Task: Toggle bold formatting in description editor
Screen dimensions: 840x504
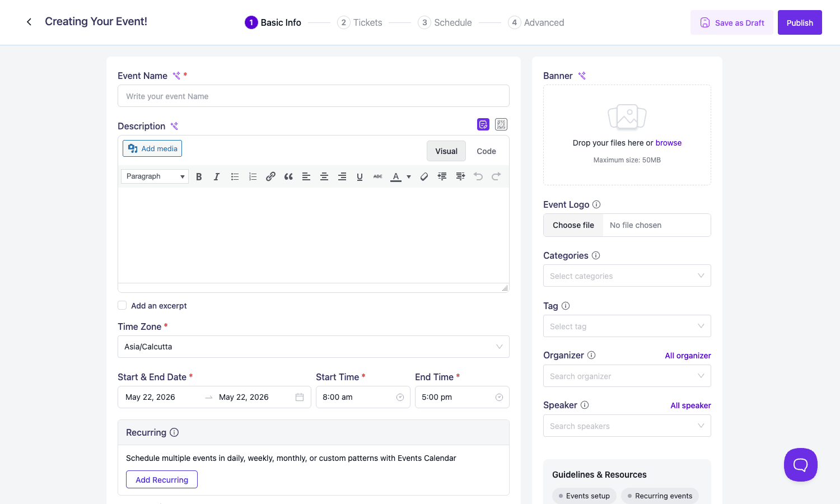Action: (x=199, y=176)
